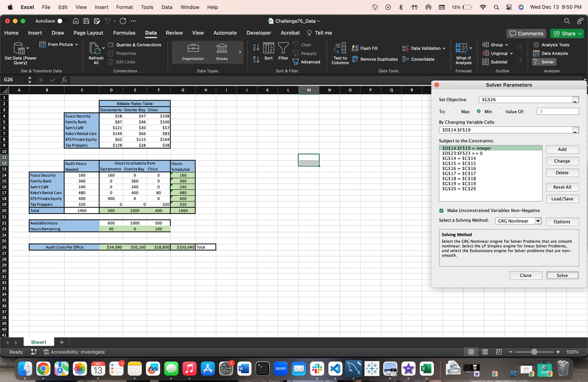
Task: Open the solving method dropdown
Action: point(538,221)
